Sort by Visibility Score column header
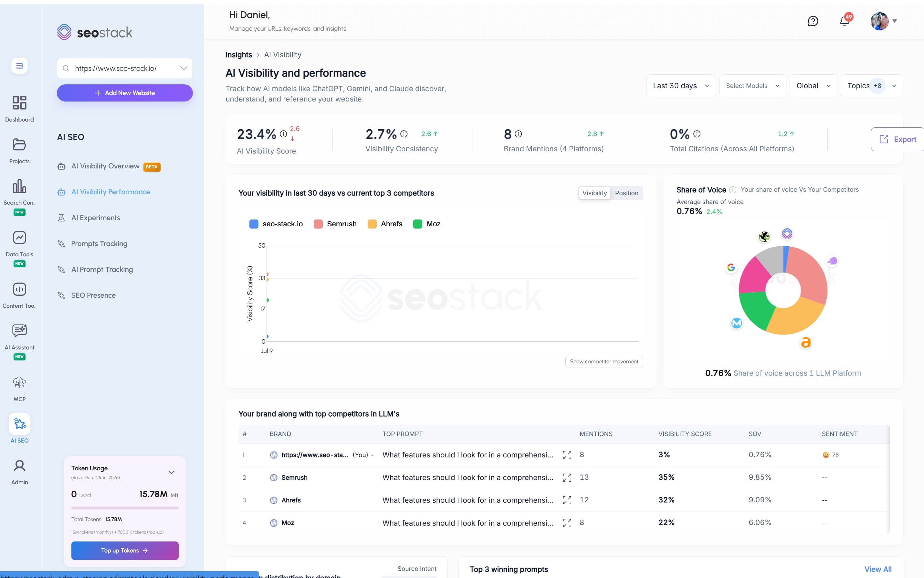Screen dimensions: 924x578 pos(685,434)
